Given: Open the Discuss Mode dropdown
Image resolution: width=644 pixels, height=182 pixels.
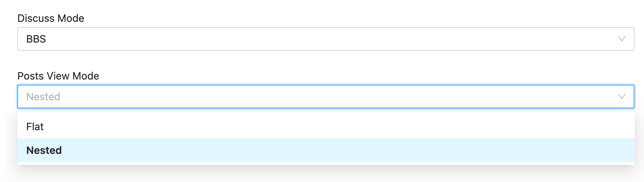Looking at the screenshot, I should pos(325,39).
